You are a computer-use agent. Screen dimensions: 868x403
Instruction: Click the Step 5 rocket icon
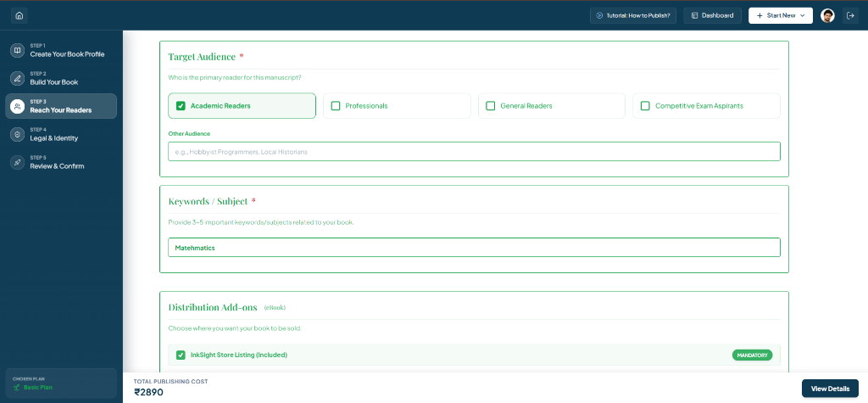(18, 162)
